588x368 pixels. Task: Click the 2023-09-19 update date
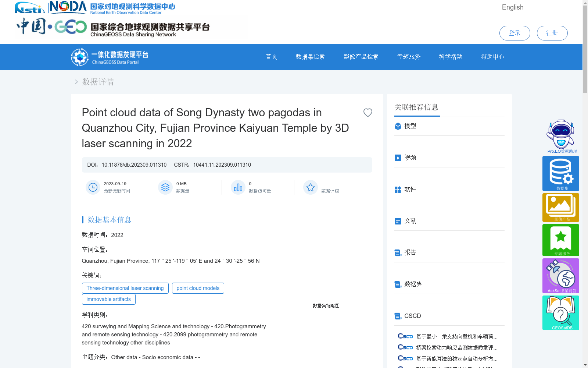pyautogui.click(x=115, y=184)
